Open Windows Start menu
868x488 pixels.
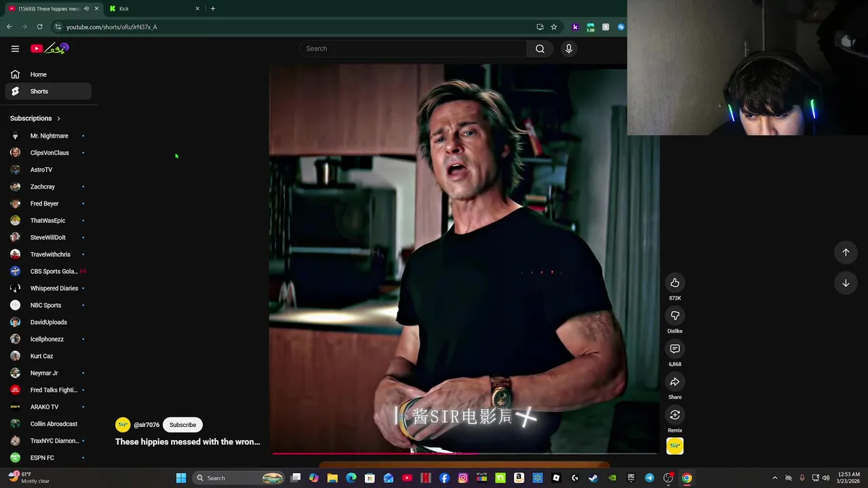coord(181,478)
